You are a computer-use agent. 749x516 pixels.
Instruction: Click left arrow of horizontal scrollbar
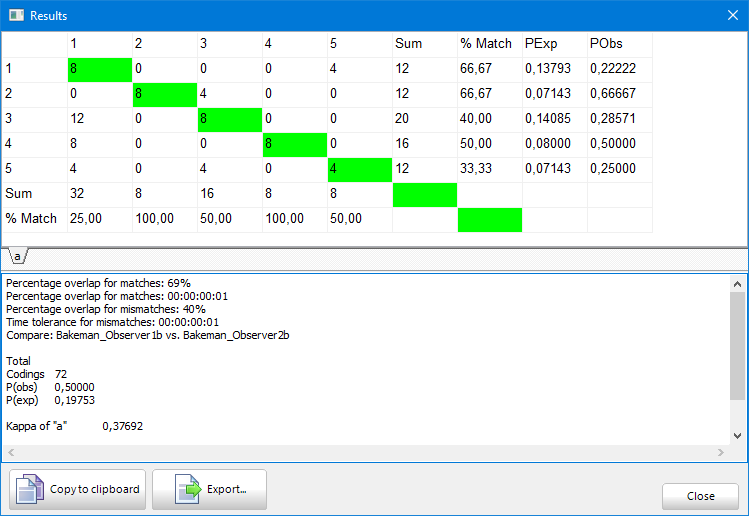9,453
